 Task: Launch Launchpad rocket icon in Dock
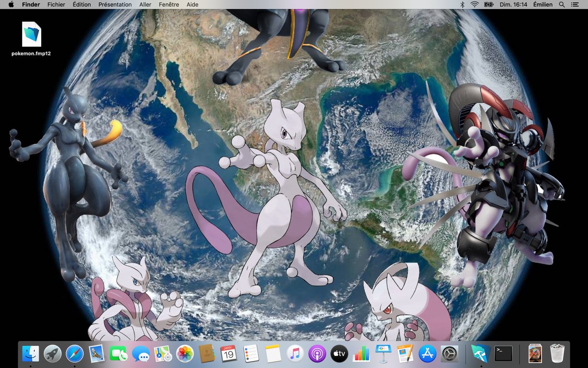[53, 353]
